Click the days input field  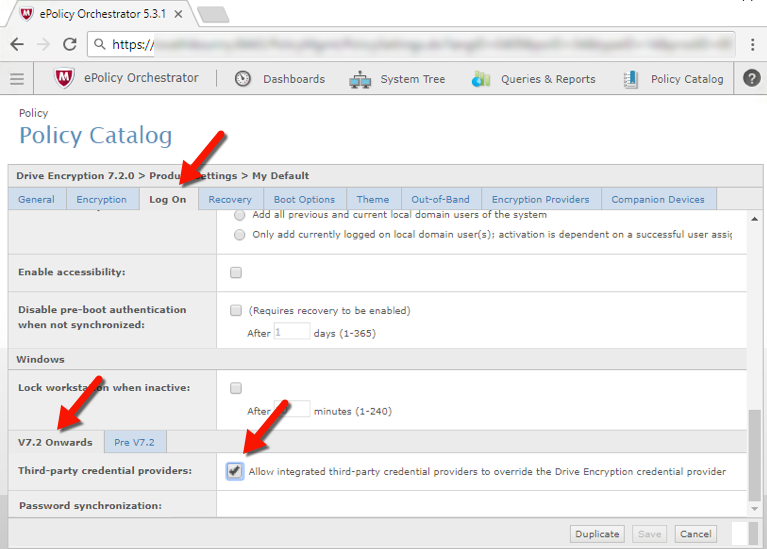[x=292, y=332]
